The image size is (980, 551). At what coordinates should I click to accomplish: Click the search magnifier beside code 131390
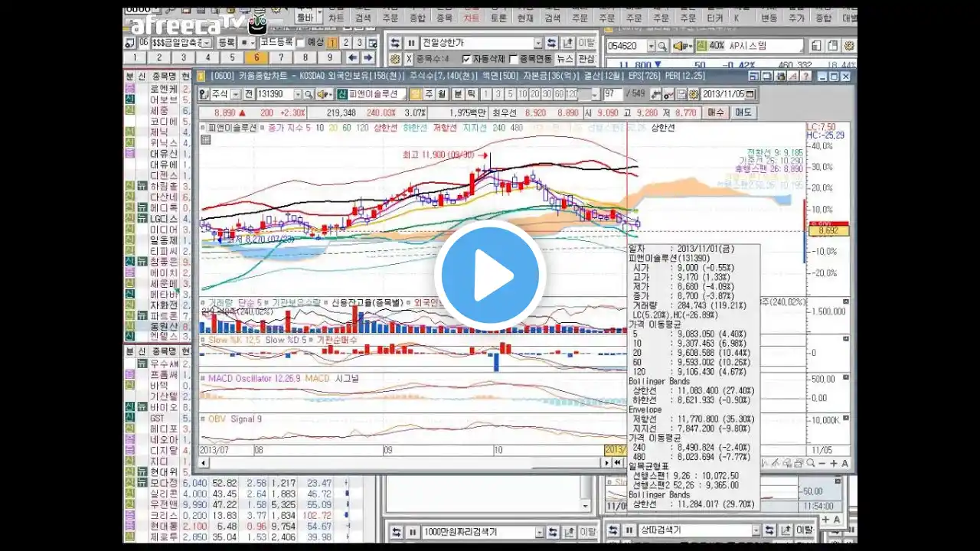(309, 93)
